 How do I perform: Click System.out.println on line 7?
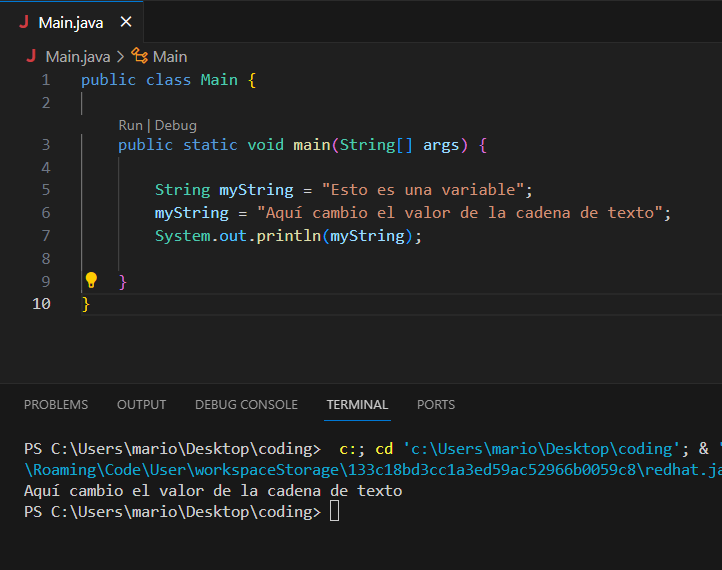(238, 236)
